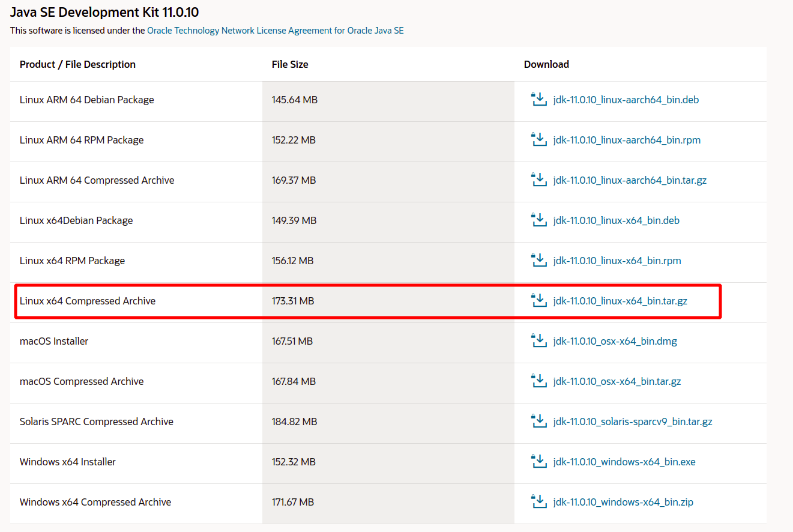Viewport: 793px width, 532px height.
Task: Click download icon for macOS Installer
Action: (538, 341)
